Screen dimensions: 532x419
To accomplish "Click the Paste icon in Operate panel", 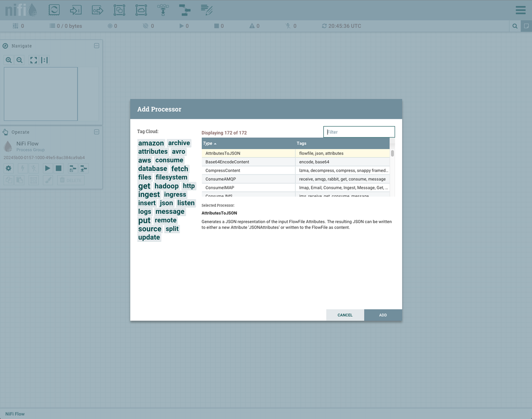I will click(20, 180).
